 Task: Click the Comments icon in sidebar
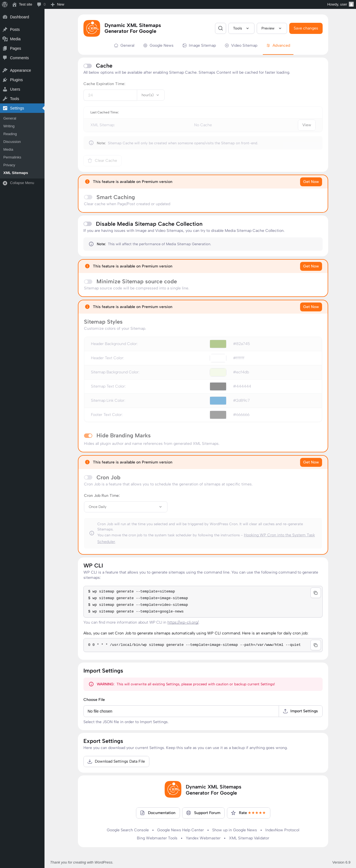pyautogui.click(x=5, y=58)
